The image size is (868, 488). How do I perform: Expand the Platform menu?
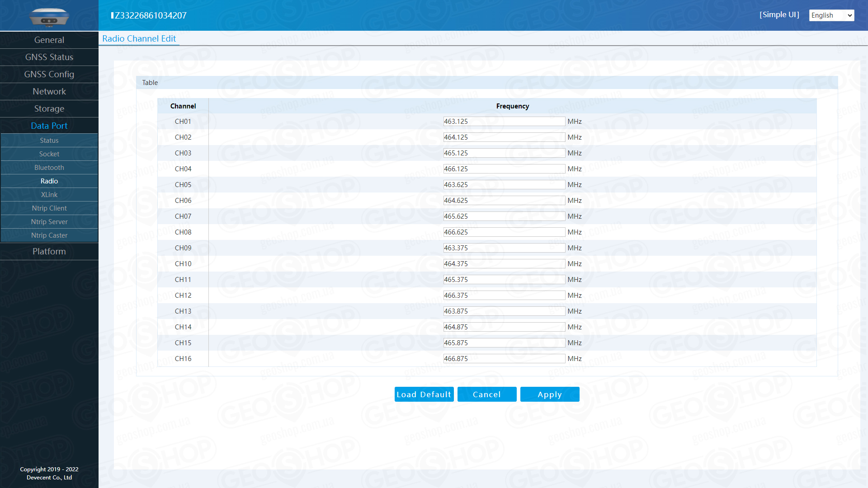coord(49,252)
